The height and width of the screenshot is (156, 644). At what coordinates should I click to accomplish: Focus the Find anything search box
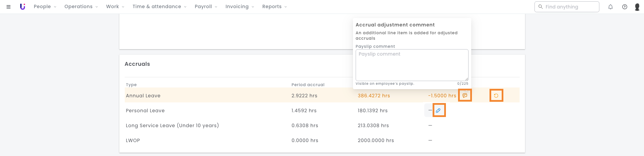click(567, 7)
